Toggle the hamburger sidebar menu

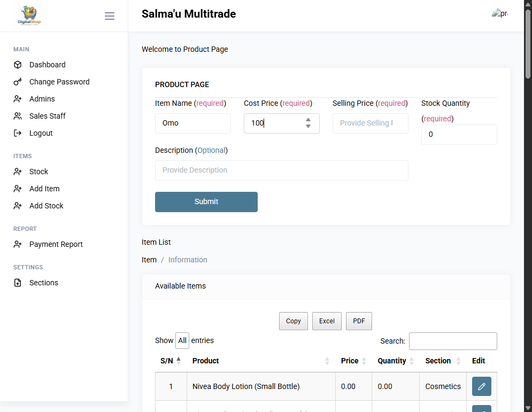[109, 16]
